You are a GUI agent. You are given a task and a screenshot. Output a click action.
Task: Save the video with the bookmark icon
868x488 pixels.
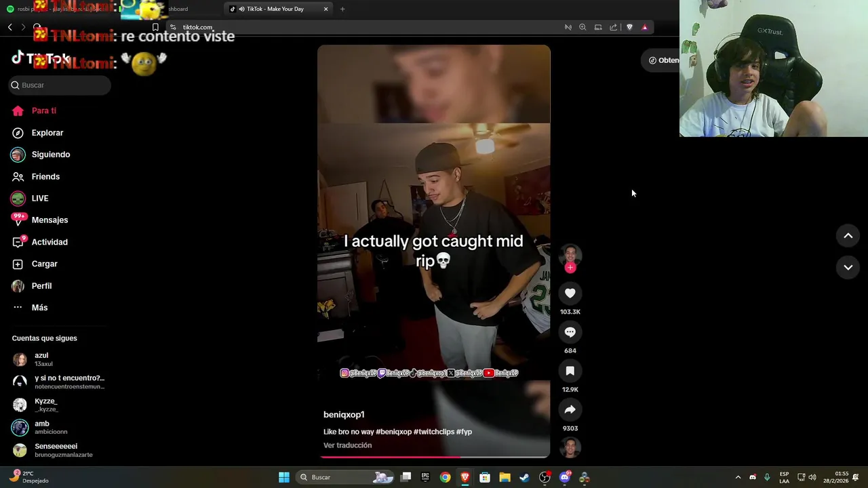tap(570, 371)
